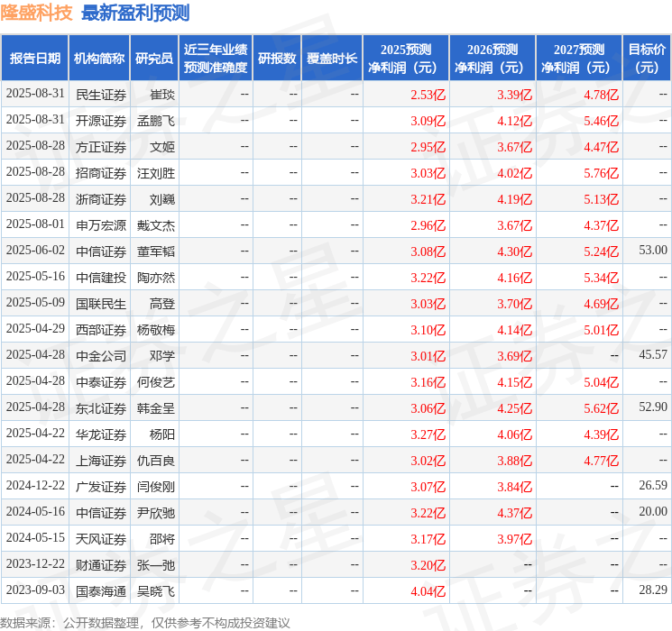Click the 隆盛科技 title text

pyautogui.click(x=36, y=13)
